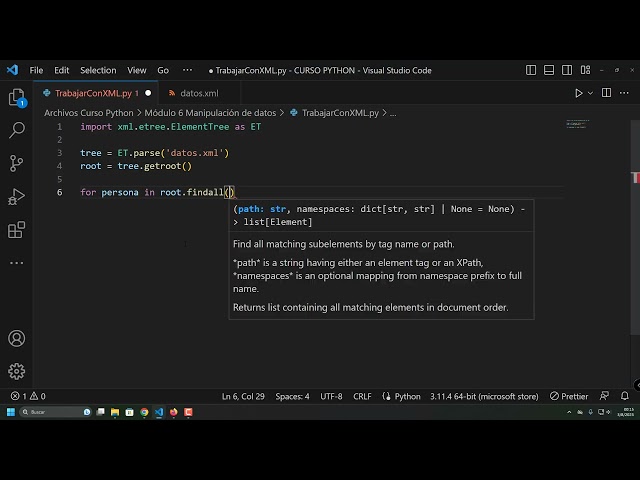640x480 pixels.
Task: Click Visual Studio Code taskbar icon
Action: click(x=159, y=412)
